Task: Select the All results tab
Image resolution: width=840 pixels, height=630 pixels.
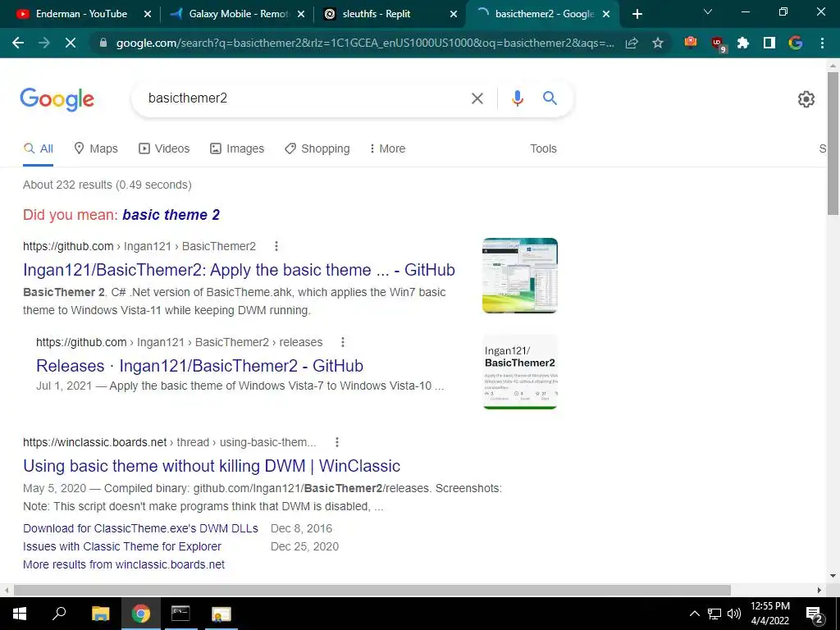Action: pos(38,149)
